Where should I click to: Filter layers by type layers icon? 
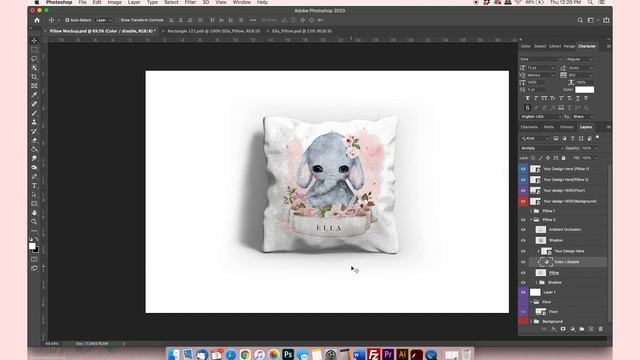coord(573,138)
